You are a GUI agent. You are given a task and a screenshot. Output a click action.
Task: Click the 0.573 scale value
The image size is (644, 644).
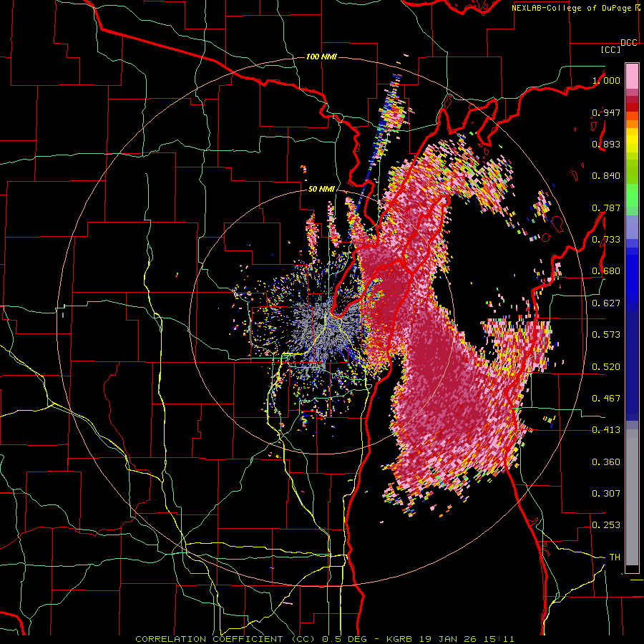click(x=606, y=335)
